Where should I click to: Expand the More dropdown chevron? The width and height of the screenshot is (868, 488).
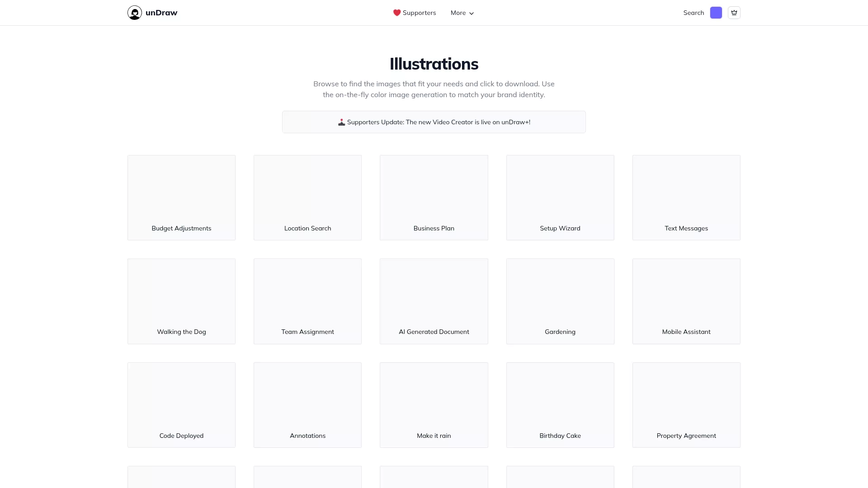[x=472, y=14]
